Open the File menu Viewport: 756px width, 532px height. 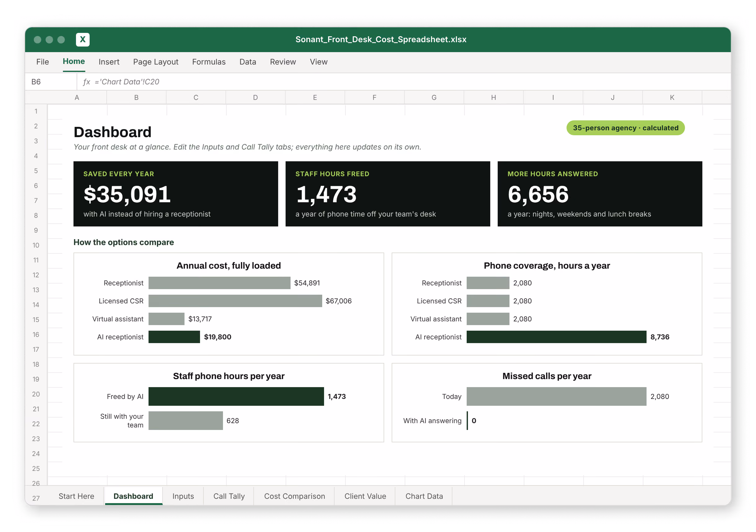42,62
